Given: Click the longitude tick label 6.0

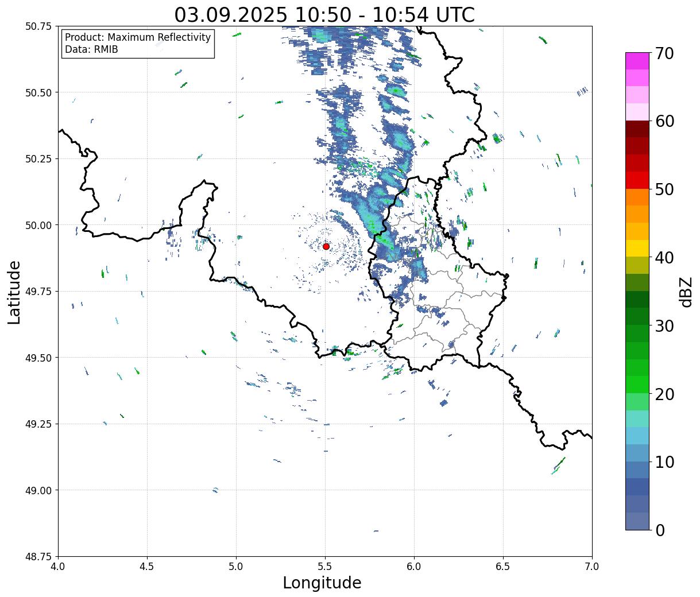Looking at the screenshot, I should coord(414,567).
